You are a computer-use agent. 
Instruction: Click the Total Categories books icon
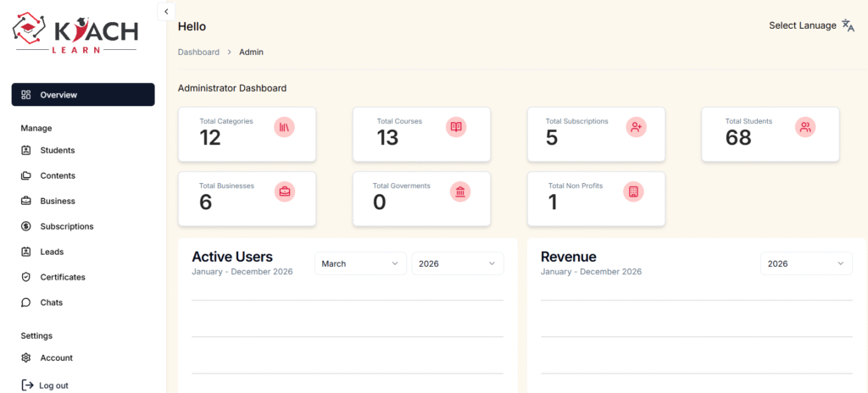[285, 127]
